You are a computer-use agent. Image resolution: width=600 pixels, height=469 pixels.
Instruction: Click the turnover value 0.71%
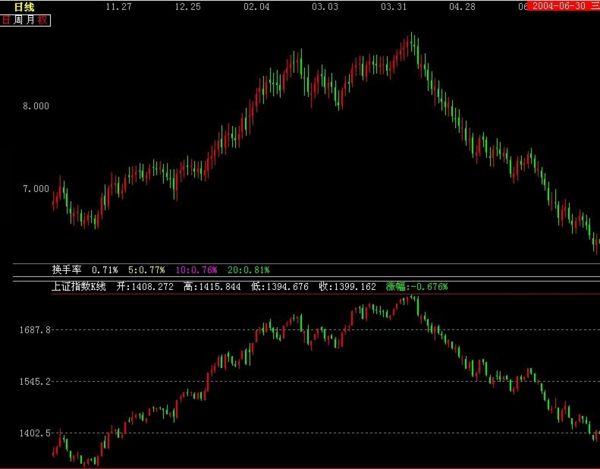tap(105, 270)
